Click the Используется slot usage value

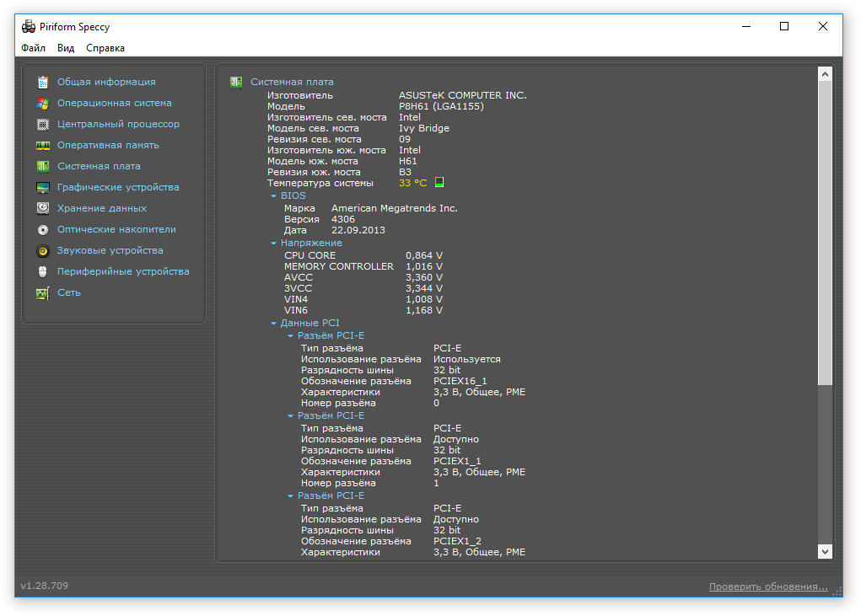click(466, 359)
